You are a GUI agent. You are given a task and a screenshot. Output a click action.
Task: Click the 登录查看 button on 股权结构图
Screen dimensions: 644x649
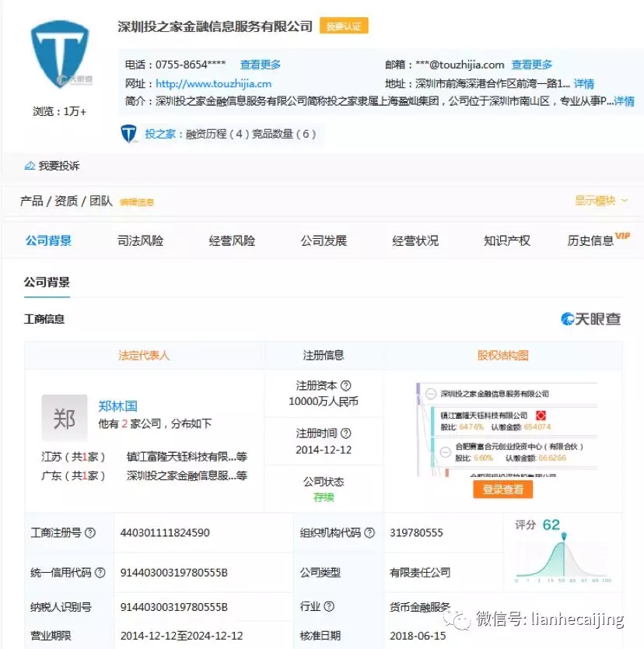tap(503, 489)
